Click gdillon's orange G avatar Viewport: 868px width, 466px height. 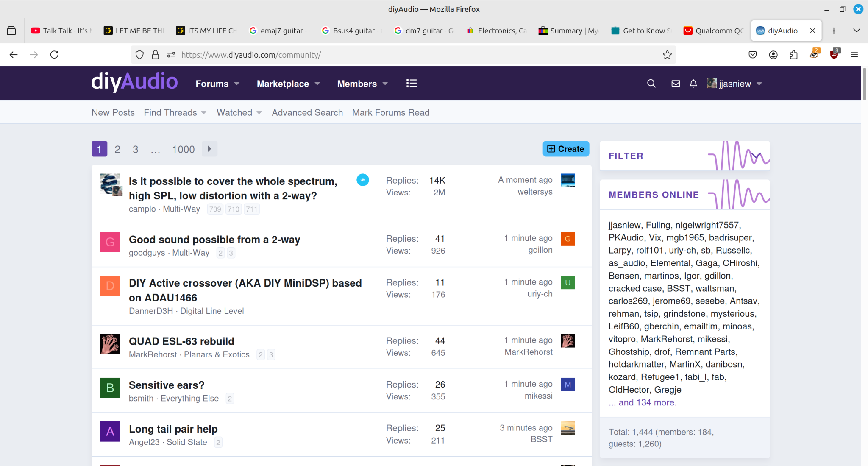[x=568, y=239]
